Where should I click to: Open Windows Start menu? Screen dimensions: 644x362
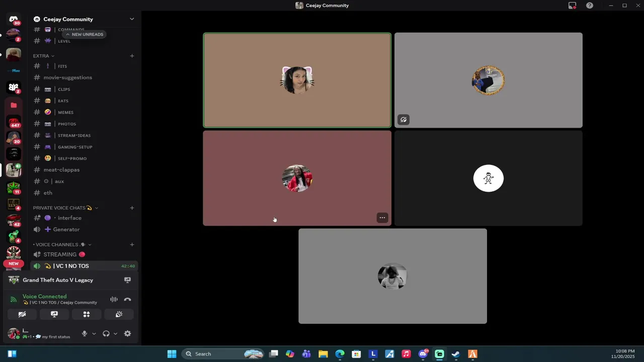click(x=172, y=354)
